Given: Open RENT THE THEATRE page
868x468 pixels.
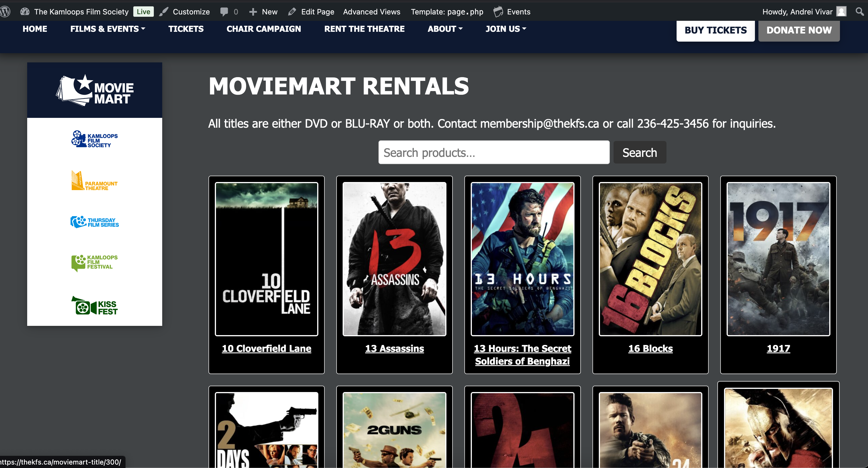Looking at the screenshot, I should point(365,29).
